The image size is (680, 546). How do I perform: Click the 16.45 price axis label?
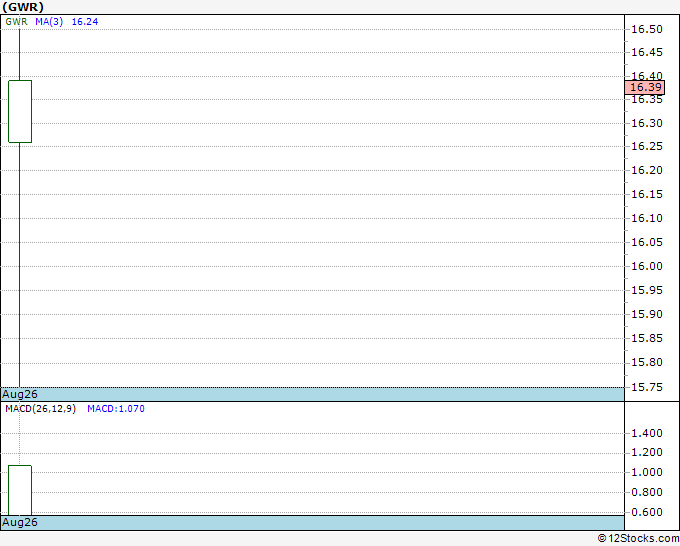tap(647, 52)
